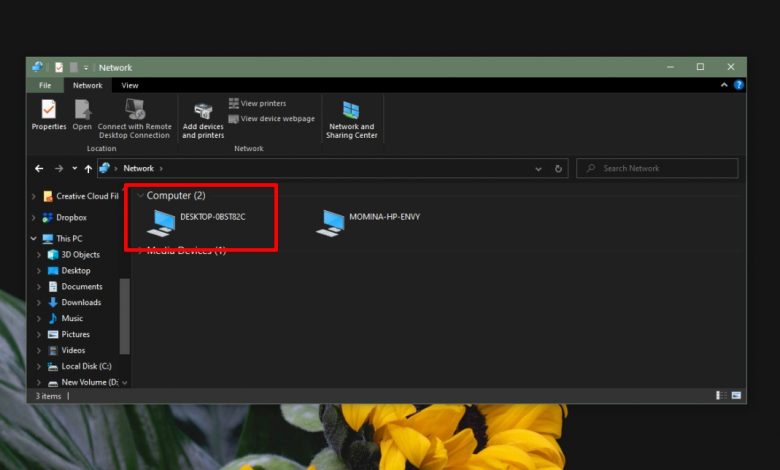Open breadcrumb chevron after Network
Image resolution: width=780 pixels, height=470 pixels.
(x=161, y=169)
